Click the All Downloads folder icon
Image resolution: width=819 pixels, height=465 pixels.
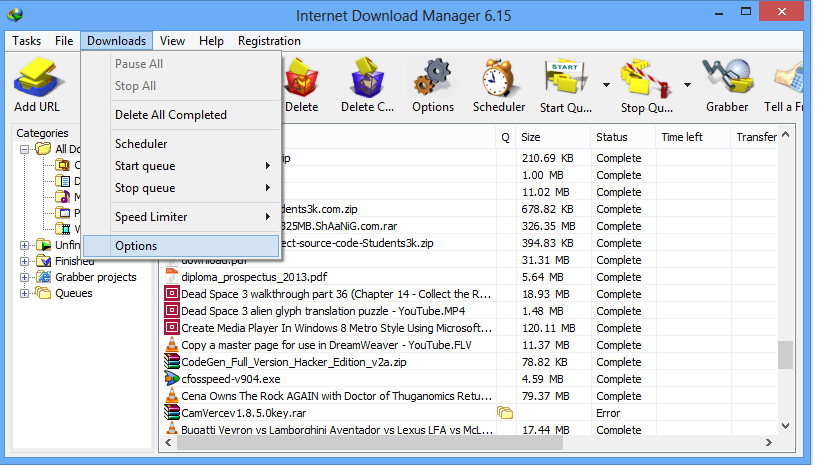point(43,149)
